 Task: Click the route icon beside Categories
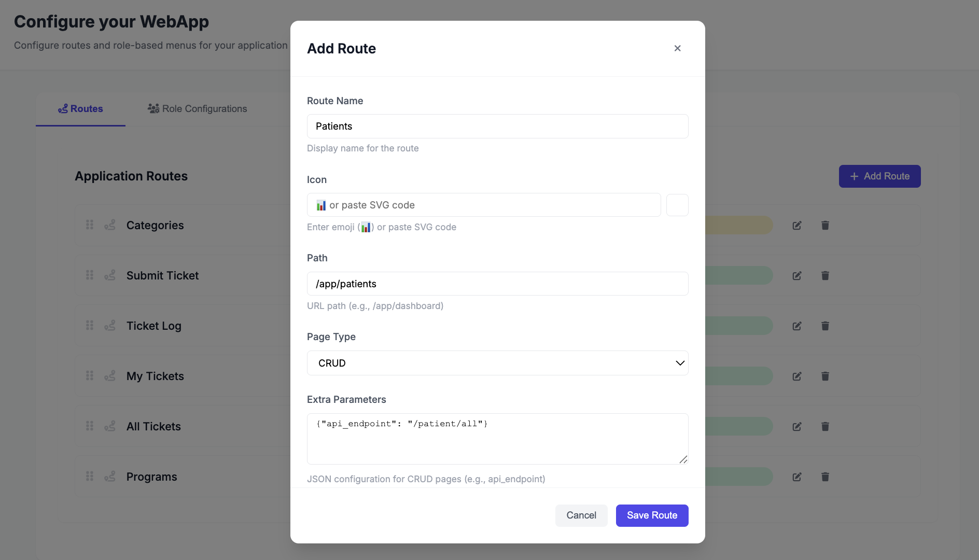click(110, 225)
